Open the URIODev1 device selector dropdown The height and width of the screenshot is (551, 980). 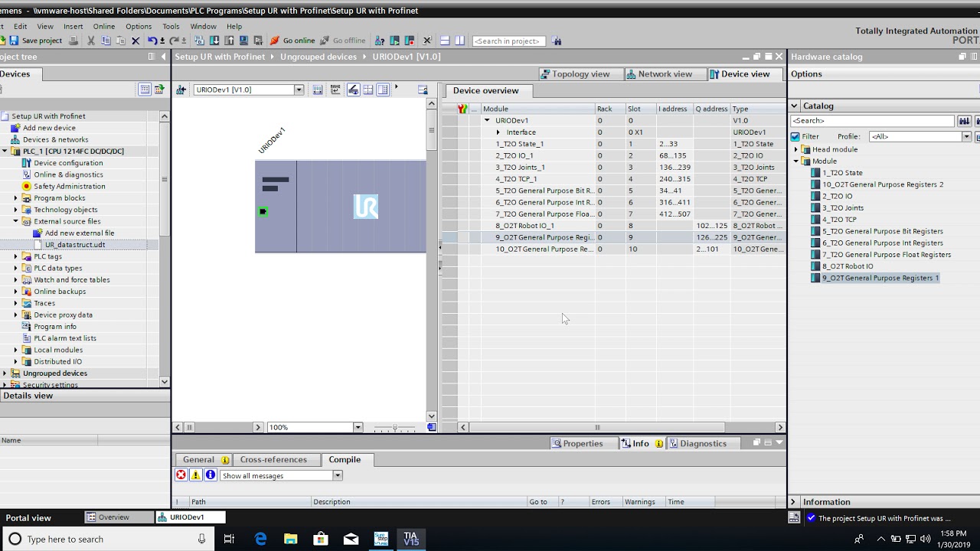299,90
